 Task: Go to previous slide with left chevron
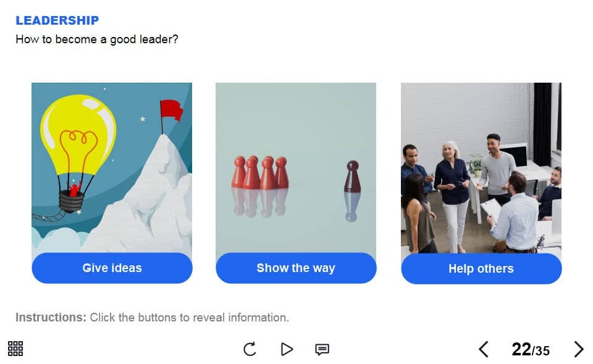click(x=483, y=349)
